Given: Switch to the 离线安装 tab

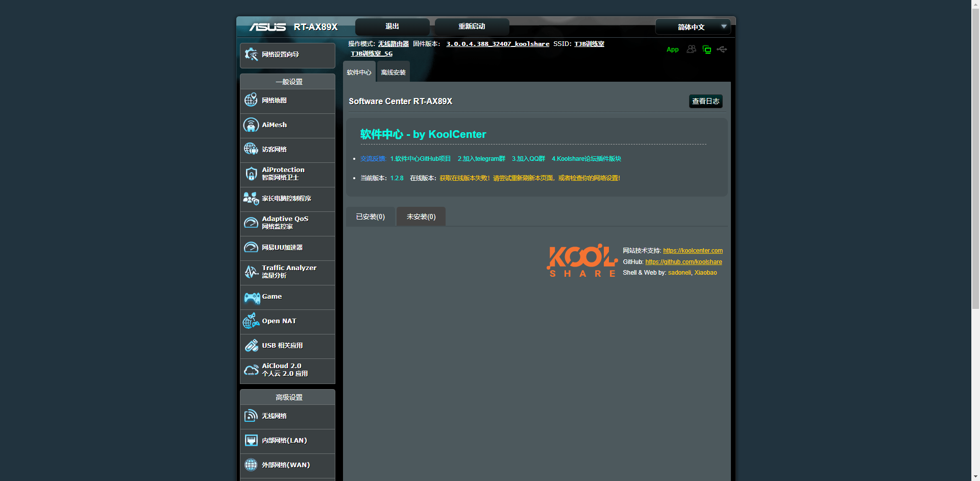Looking at the screenshot, I should tap(393, 73).
